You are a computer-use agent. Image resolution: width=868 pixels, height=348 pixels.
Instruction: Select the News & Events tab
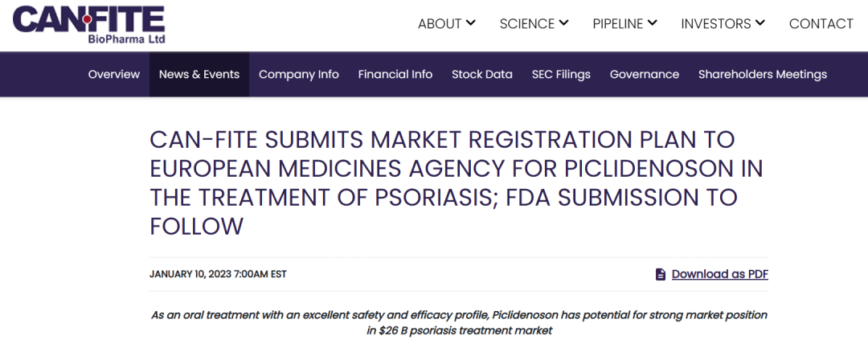tap(199, 74)
